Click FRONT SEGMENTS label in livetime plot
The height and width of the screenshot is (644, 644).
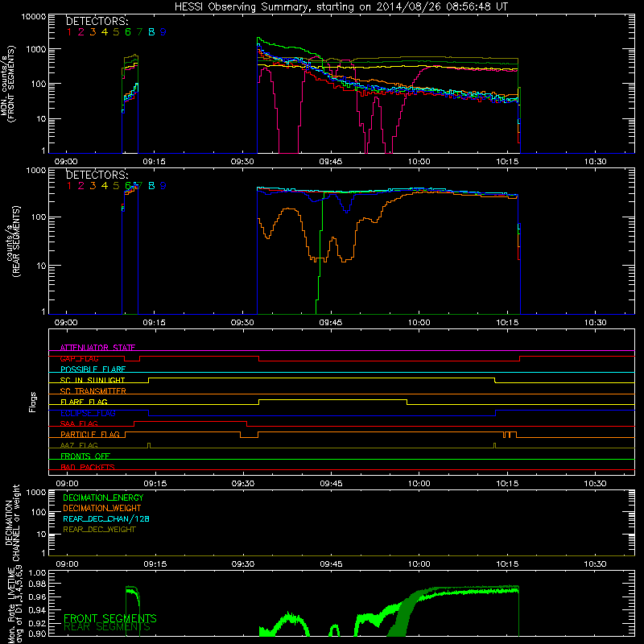pyautogui.click(x=110, y=618)
